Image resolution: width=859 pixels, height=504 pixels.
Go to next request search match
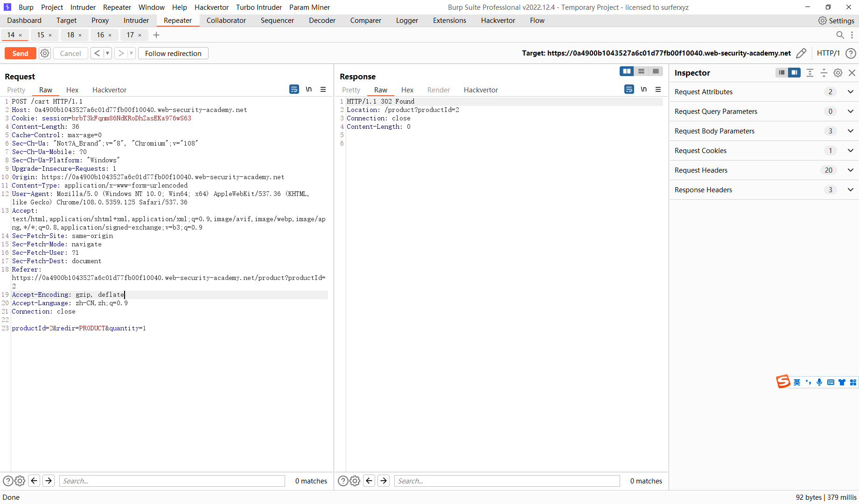point(49,481)
